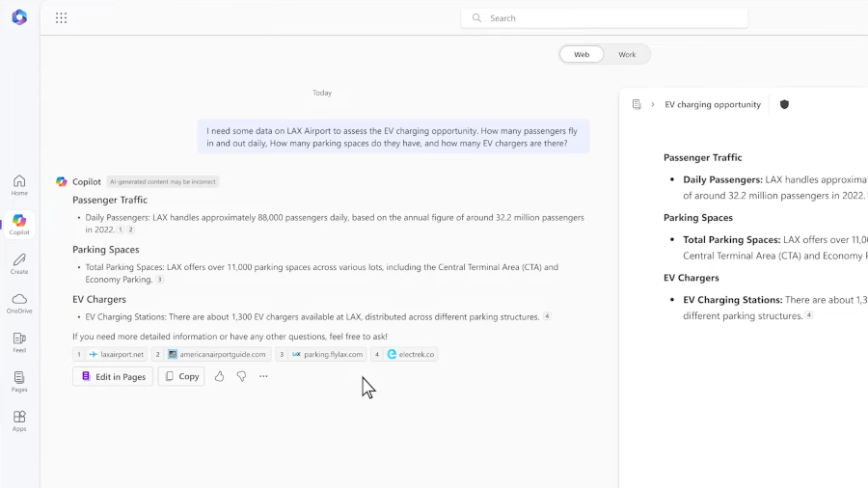Image resolution: width=868 pixels, height=488 pixels.
Task: Click Daily Passengers text in page panel
Action: click(x=723, y=179)
